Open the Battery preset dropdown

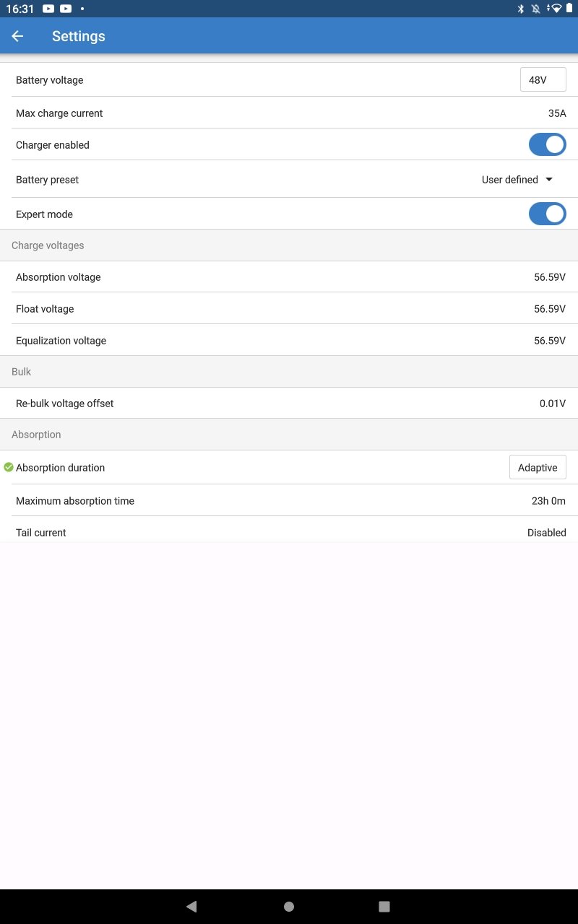tap(517, 180)
